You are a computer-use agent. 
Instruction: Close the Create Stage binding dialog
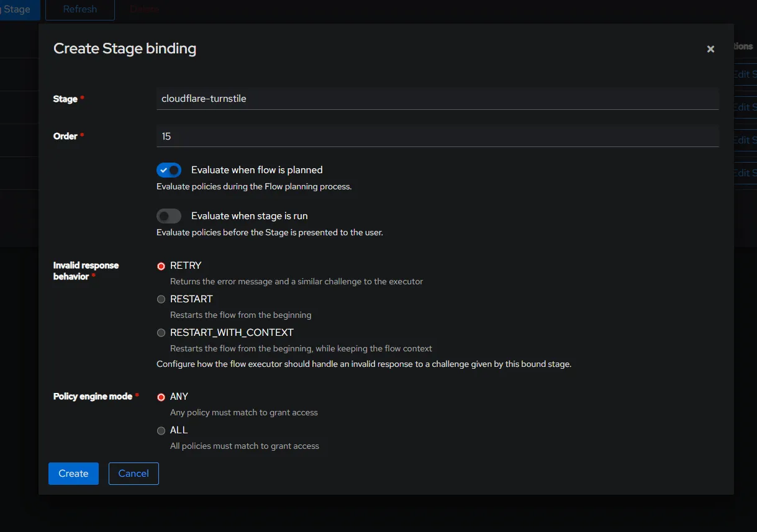(x=710, y=49)
